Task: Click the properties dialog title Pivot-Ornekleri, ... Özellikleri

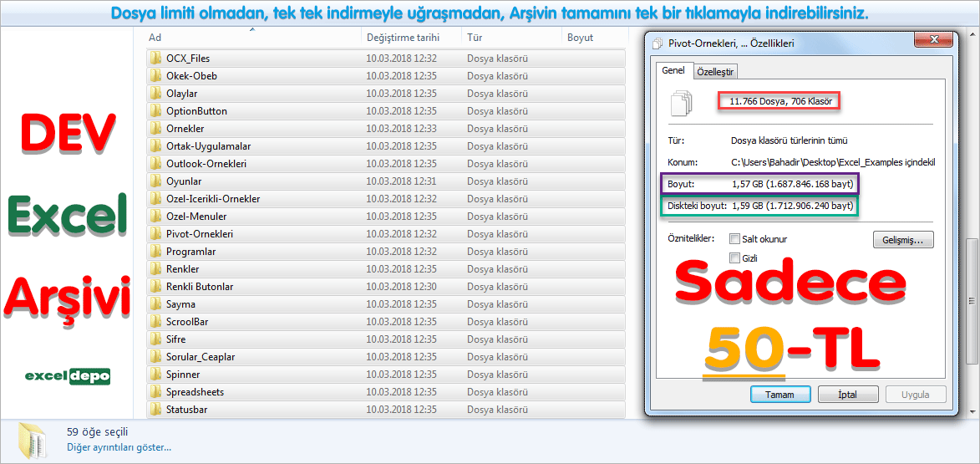Action: 731,43
